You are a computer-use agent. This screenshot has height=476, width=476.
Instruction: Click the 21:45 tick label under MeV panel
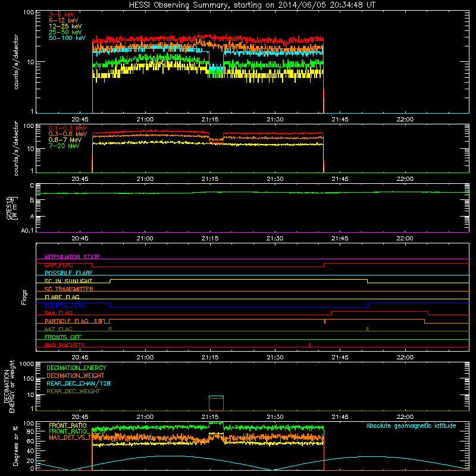[340, 179]
